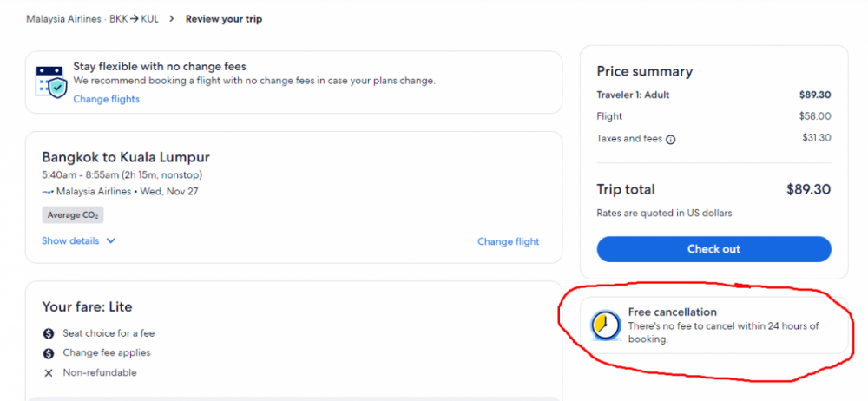Click the Bangkok to Kuala Lumpur heading

[126, 157]
